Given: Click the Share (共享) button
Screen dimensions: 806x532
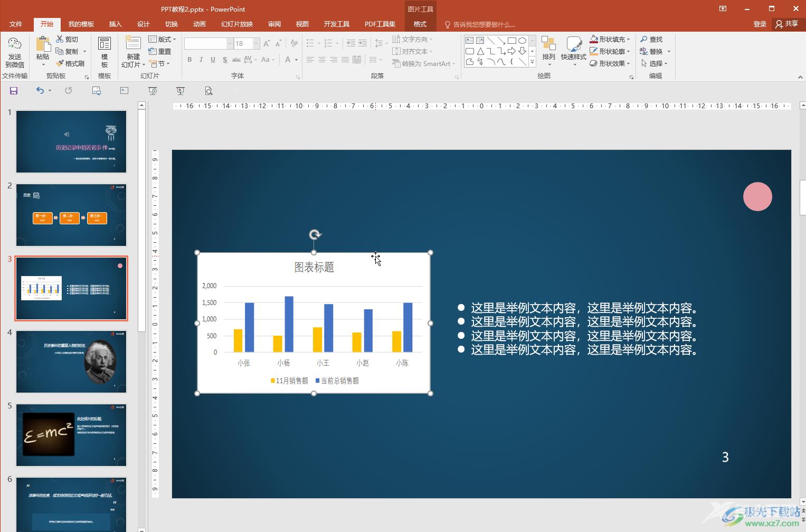Looking at the screenshot, I should pyautogui.click(x=787, y=24).
